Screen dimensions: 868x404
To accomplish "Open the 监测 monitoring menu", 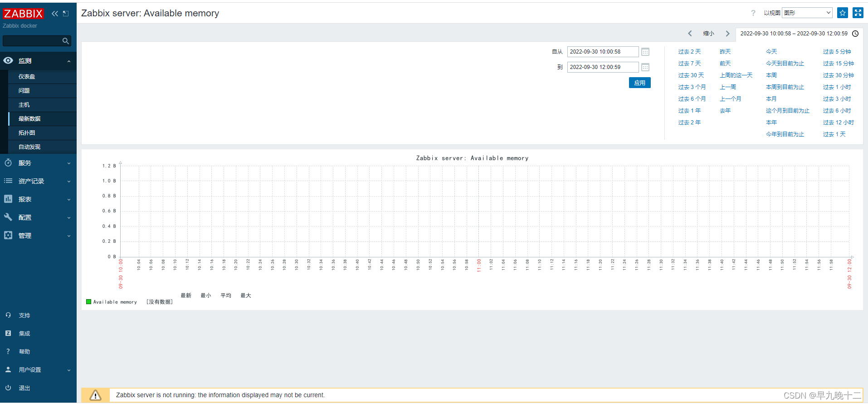I will [38, 61].
